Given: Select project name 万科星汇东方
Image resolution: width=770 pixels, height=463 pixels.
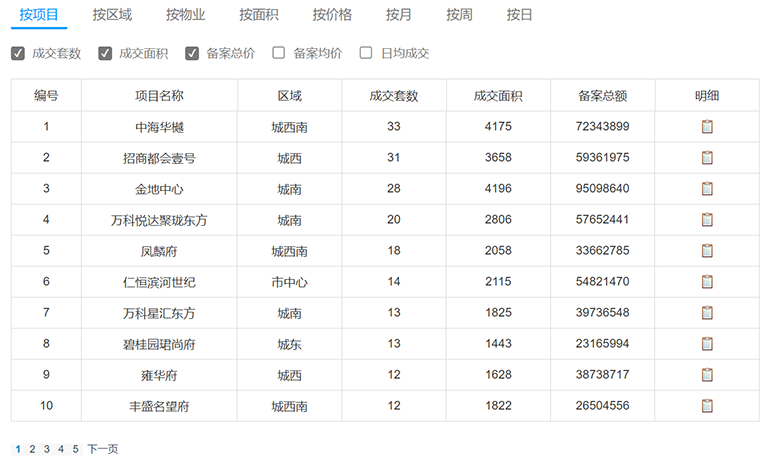Looking at the screenshot, I should click(159, 313).
